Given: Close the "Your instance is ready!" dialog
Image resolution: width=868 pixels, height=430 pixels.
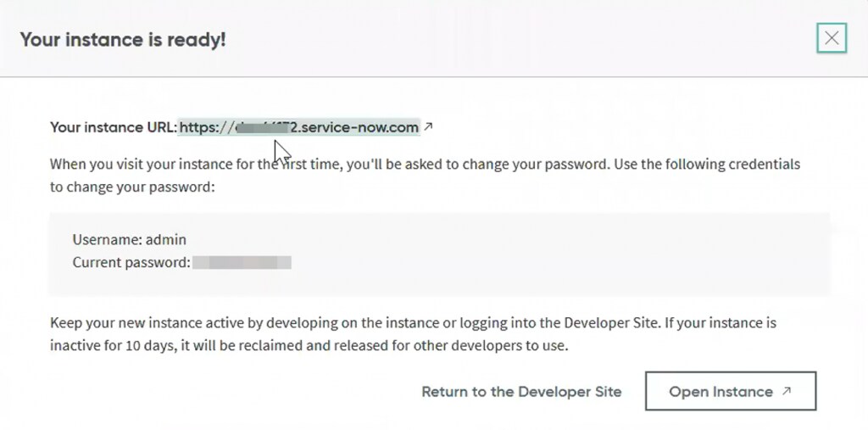Looking at the screenshot, I should 832,38.
